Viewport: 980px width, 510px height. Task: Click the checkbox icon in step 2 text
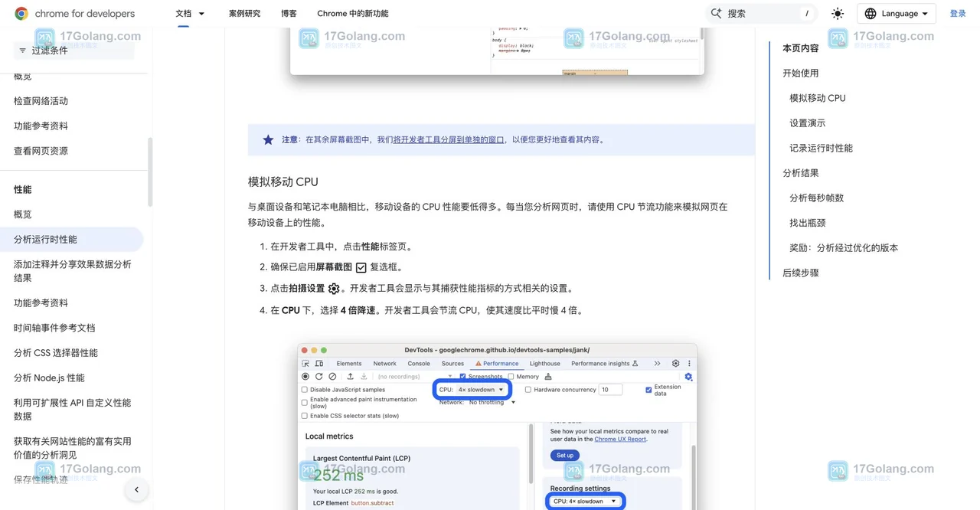pyautogui.click(x=361, y=267)
